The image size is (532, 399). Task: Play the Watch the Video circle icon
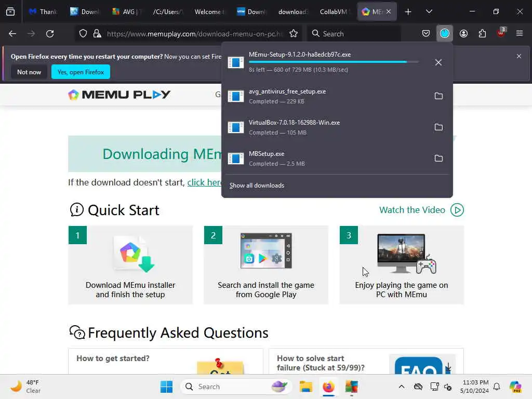coord(457,210)
